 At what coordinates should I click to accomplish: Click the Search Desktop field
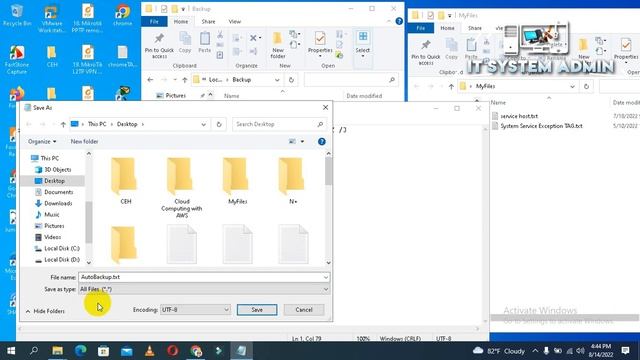[279, 124]
